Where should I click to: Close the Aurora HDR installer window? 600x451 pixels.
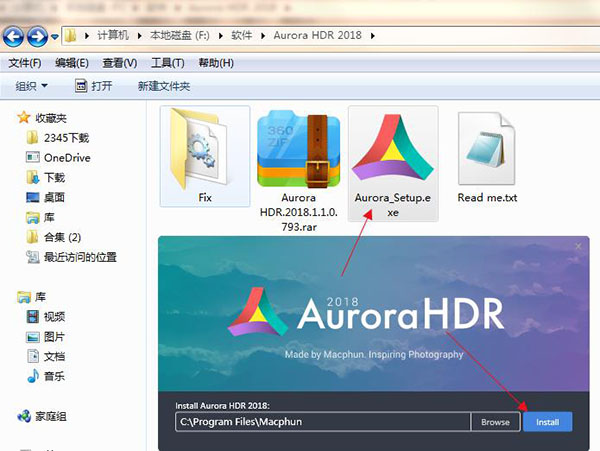coord(578,247)
